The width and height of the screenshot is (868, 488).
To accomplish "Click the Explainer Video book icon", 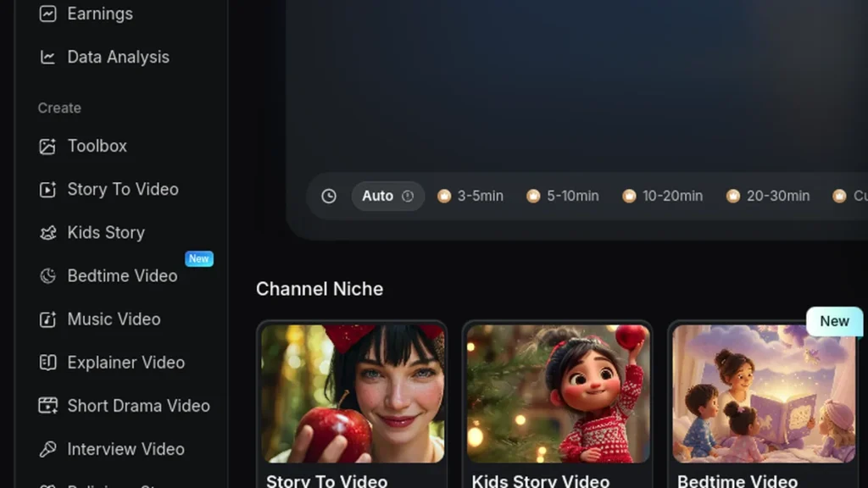I will [47, 363].
